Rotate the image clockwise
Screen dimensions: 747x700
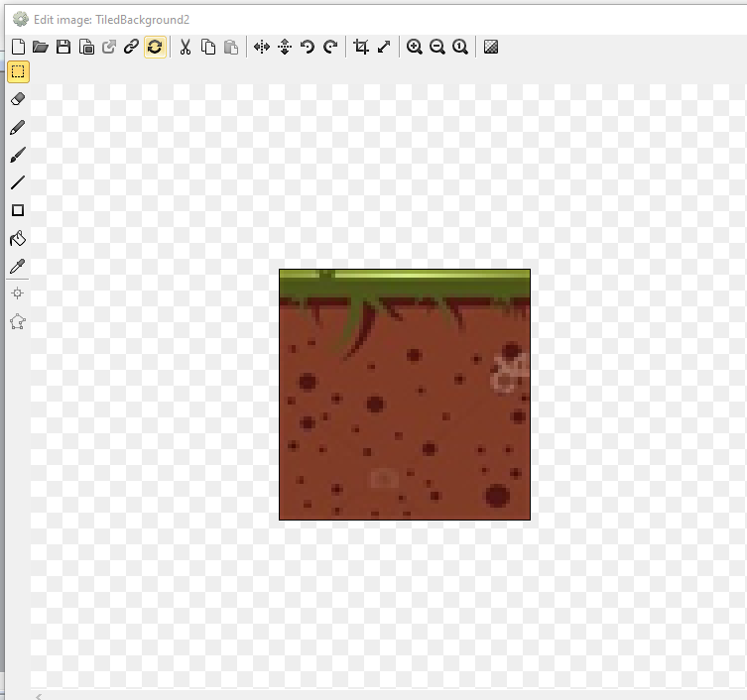pyautogui.click(x=330, y=47)
